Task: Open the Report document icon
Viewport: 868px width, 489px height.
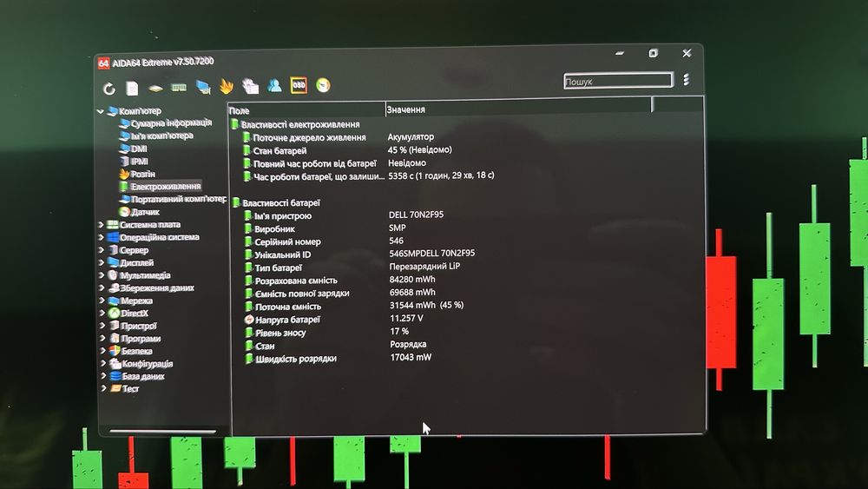Action: 132,88
